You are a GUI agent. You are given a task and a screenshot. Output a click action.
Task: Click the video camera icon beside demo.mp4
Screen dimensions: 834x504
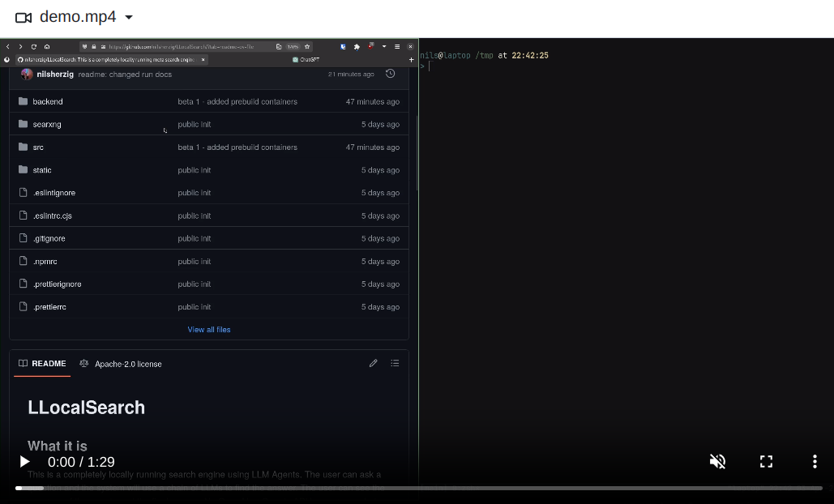click(x=24, y=17)
